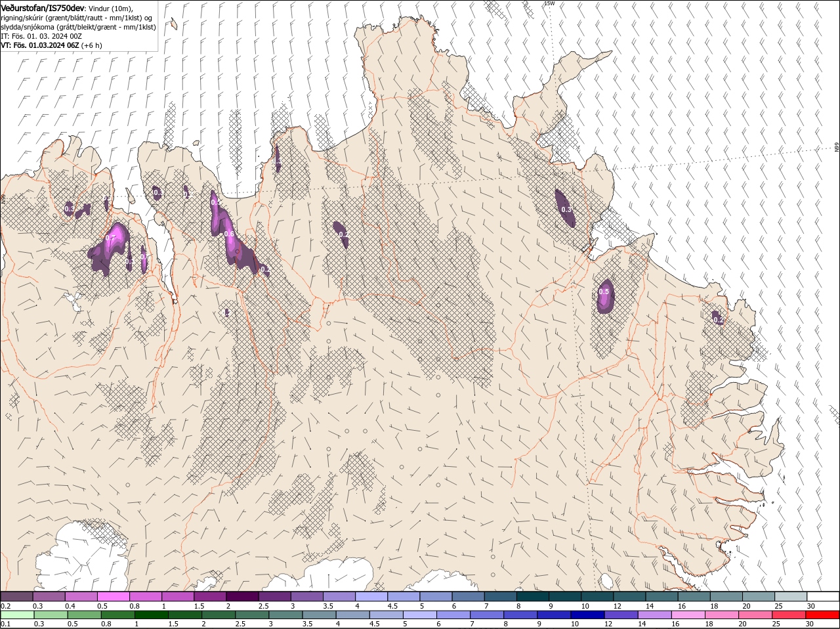This screenshot has width=840, height=629.
Task: Select the light pink 16–18 swatch, lower row
Action: pos(689,615)
